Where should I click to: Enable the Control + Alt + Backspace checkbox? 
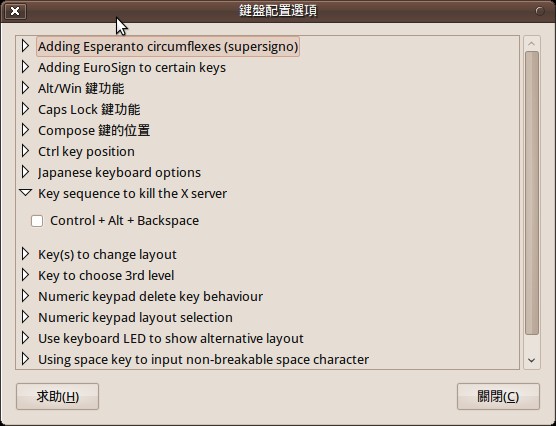[37, 221]
